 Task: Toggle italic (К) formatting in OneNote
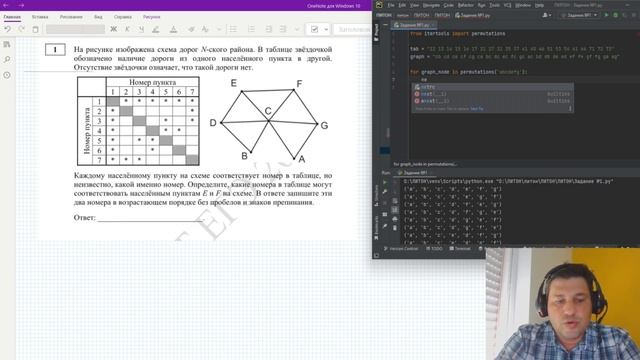(x=127, y=29)
